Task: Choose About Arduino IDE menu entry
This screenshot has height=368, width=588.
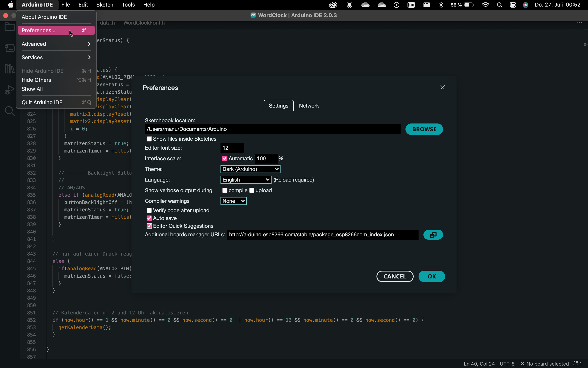Action: tap(56, 17)
